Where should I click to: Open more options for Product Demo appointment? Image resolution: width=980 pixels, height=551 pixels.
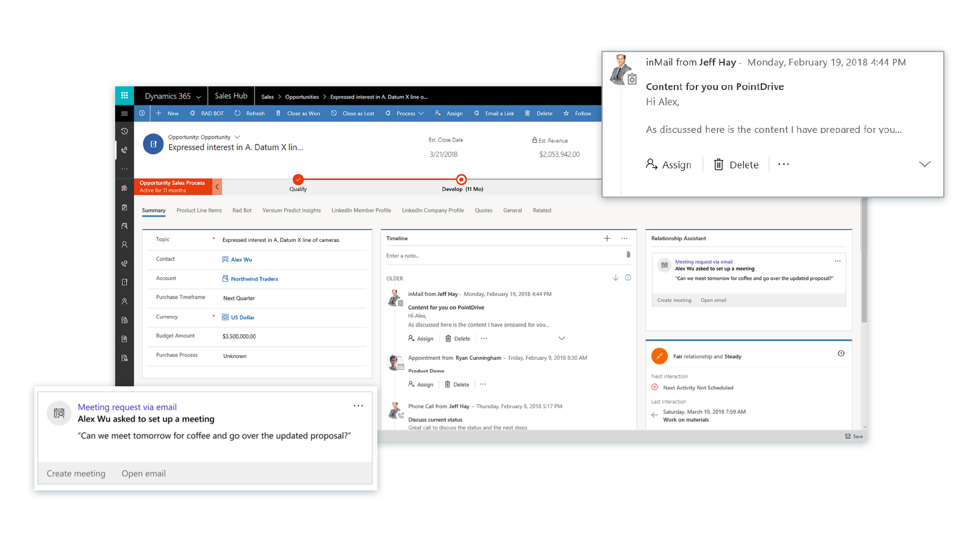483,384
